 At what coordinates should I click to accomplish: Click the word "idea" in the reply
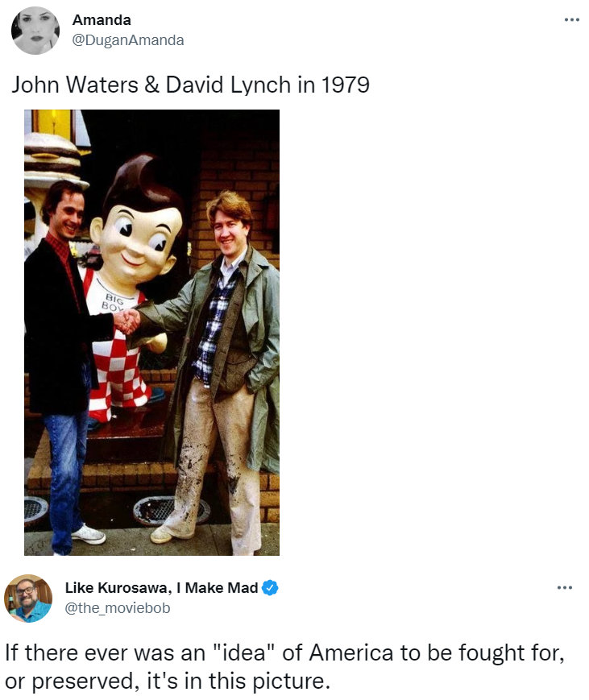click(x=243, y=652)
